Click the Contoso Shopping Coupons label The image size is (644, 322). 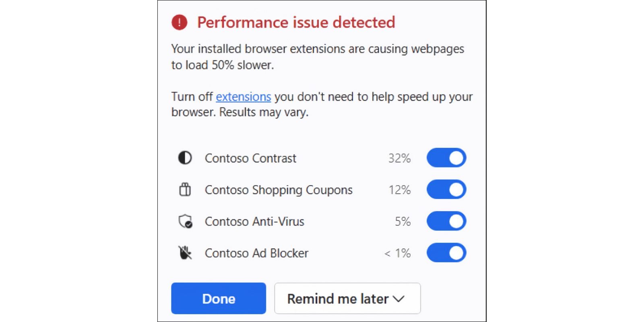point(279,190)
